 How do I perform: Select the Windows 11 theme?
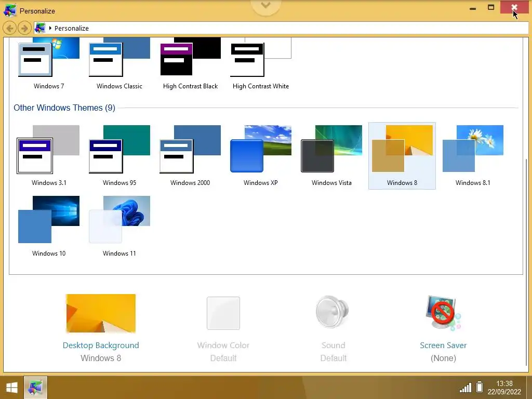(119, 227)
